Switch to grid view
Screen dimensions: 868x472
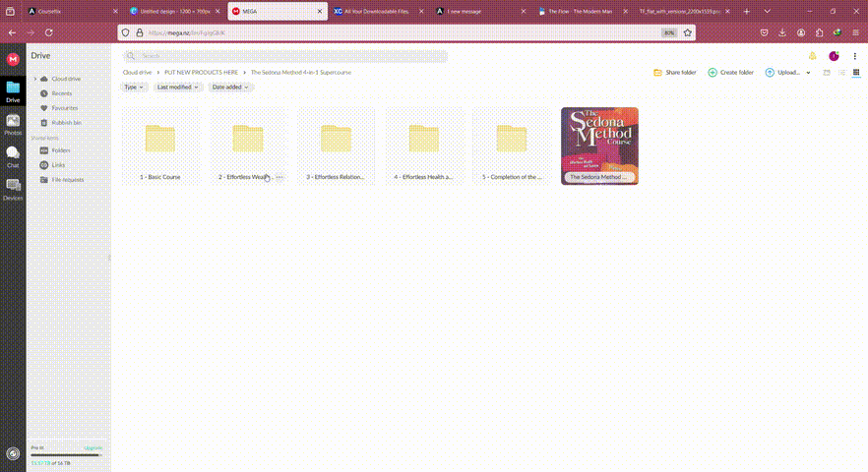click(x=856, y=73)
